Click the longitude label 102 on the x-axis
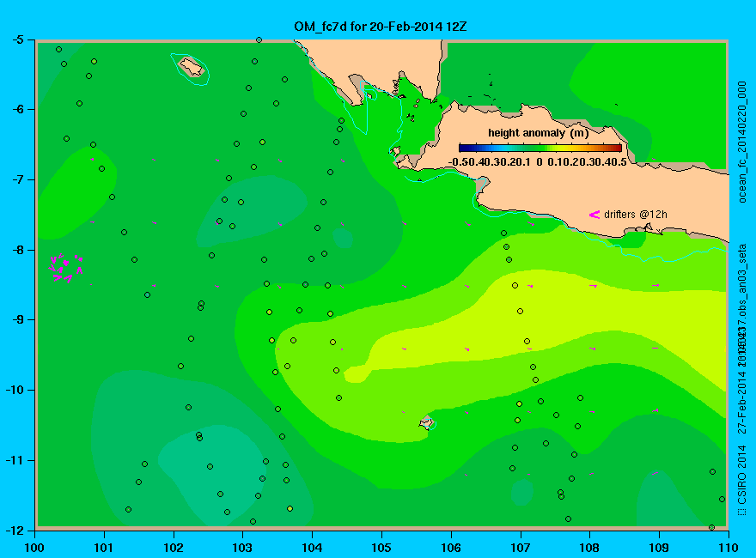This screenshot has width=756, height=558. click(x=173, y=548)
